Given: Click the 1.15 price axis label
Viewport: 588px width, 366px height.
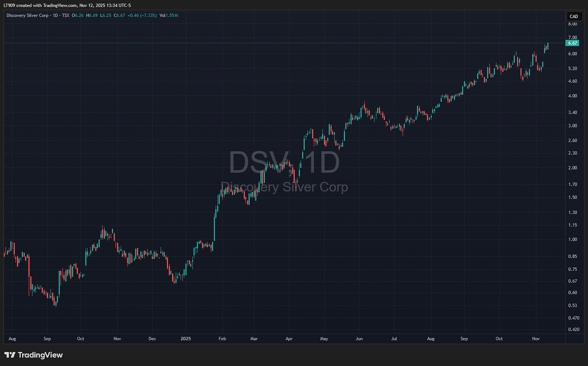Looking at the screenshot, I should [572, 225].
